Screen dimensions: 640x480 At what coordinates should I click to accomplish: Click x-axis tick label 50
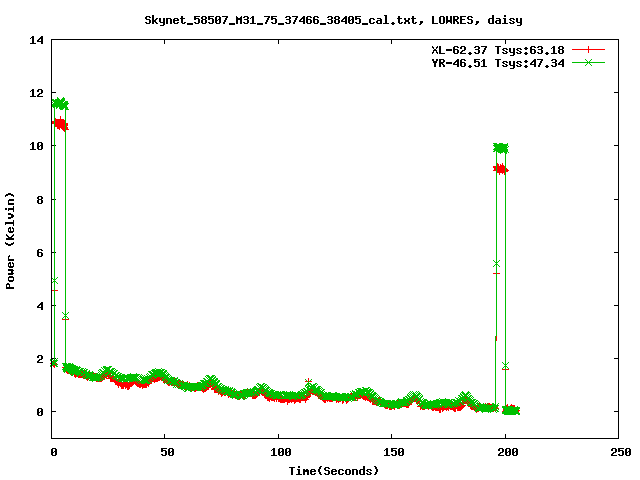click(167, 452)
